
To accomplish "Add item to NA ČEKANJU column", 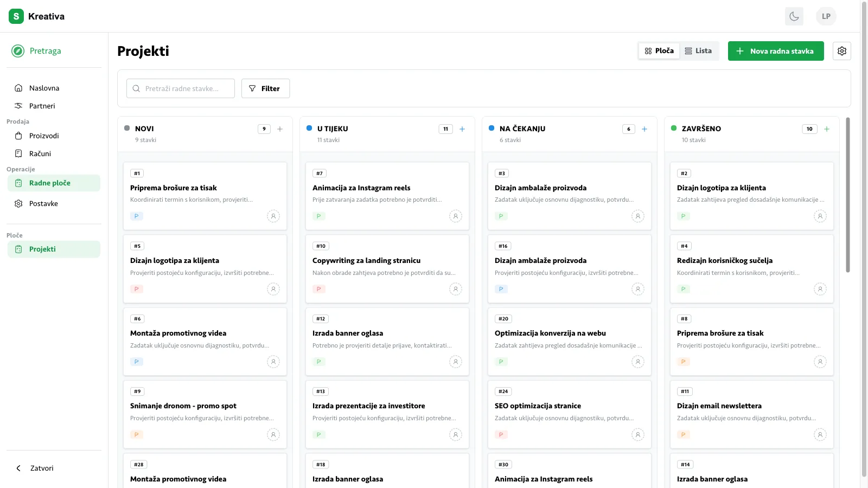I will (x=644, y=129).
